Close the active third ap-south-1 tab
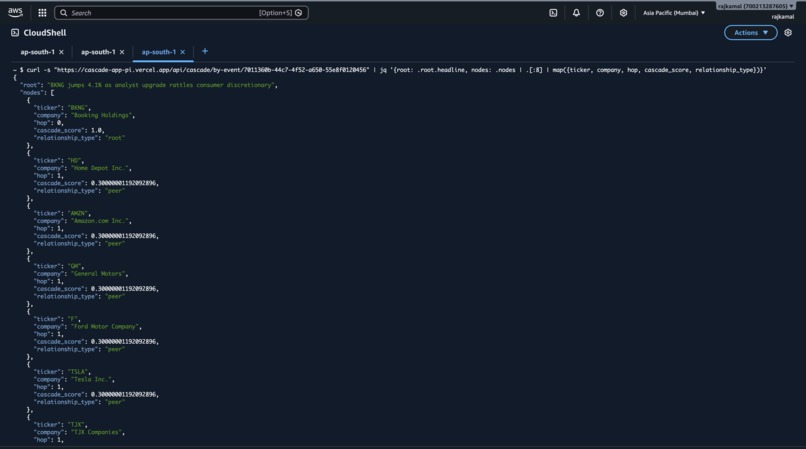806x449 pixels. point(182,52)
